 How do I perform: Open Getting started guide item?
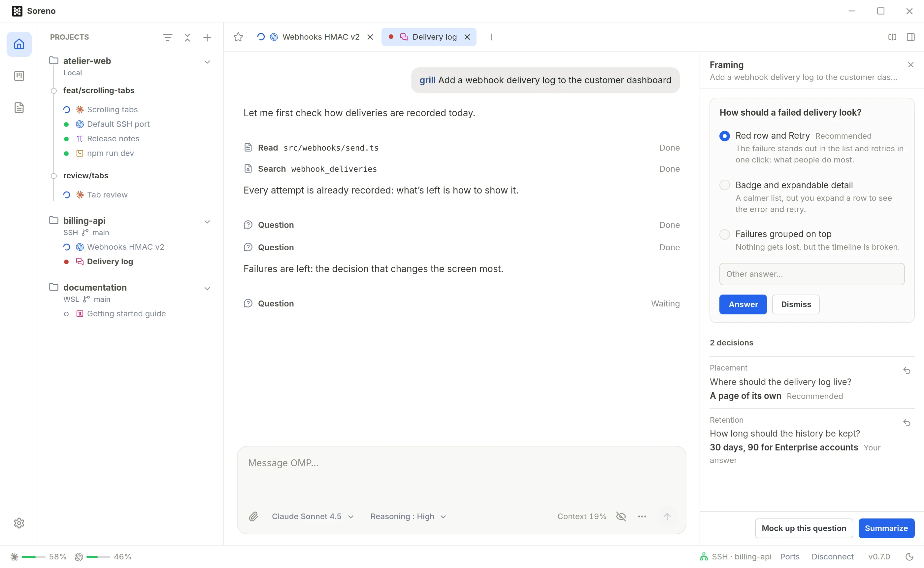[x=126, y=314]
